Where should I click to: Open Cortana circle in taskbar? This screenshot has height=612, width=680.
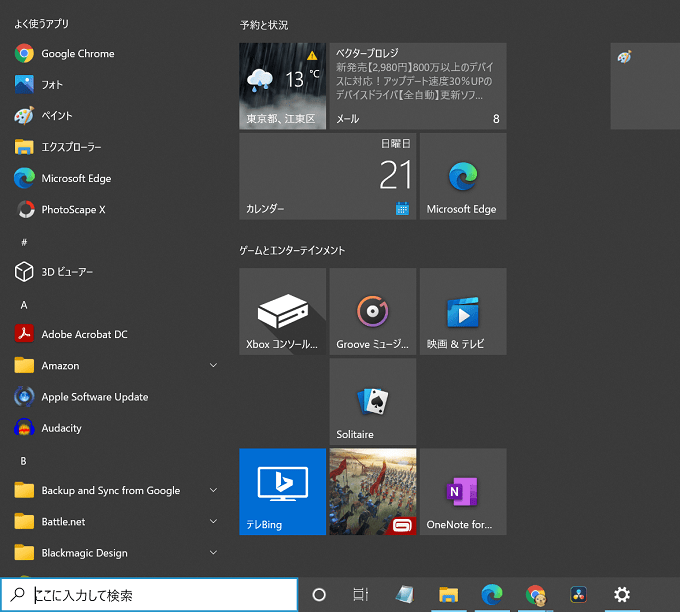click(319, 595)
